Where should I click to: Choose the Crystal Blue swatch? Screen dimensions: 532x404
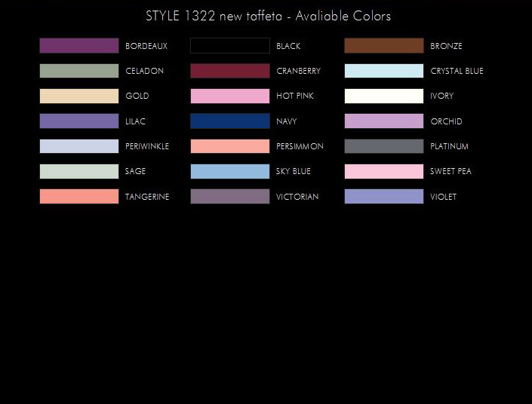[x=384, y=71]
